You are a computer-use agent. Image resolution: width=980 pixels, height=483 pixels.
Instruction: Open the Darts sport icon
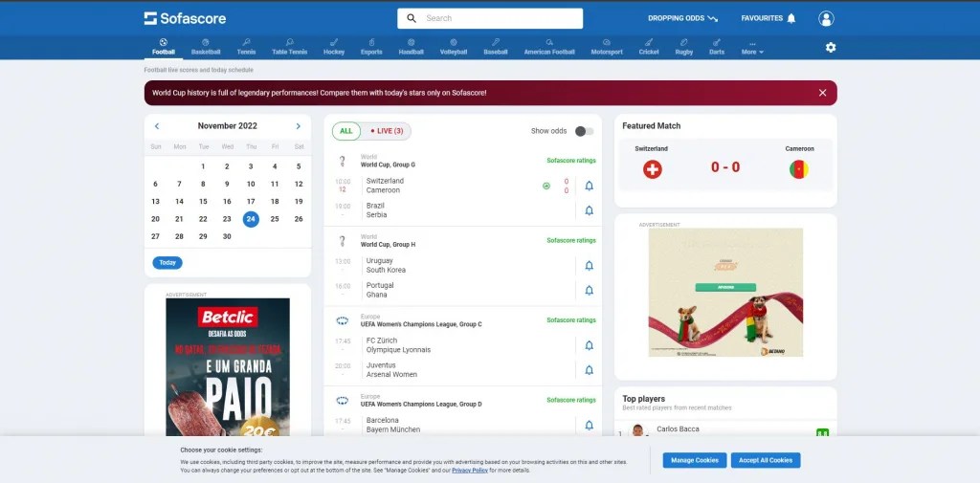[x=716, y=42]
